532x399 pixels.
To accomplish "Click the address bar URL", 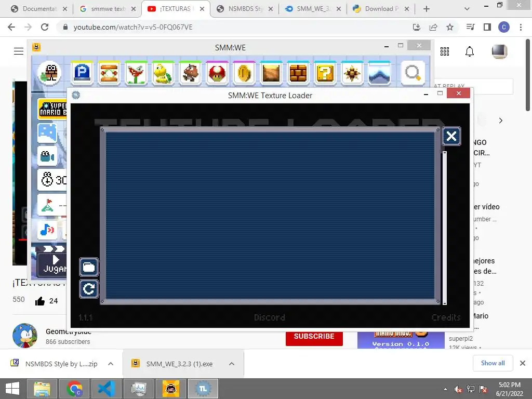I will 132,27.
